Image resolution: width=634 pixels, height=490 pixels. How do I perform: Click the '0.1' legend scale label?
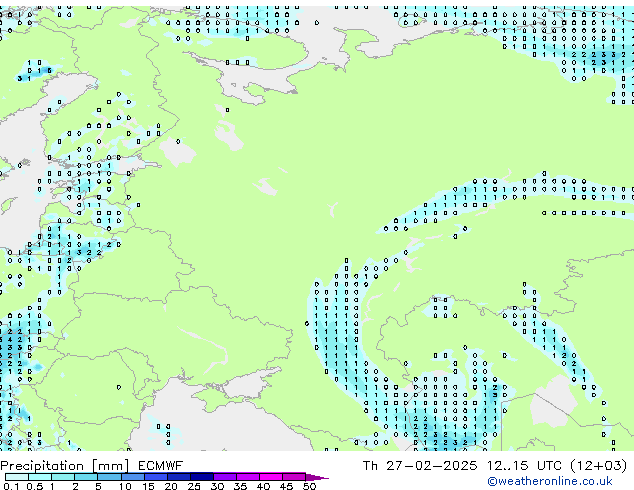pos(12,486)
